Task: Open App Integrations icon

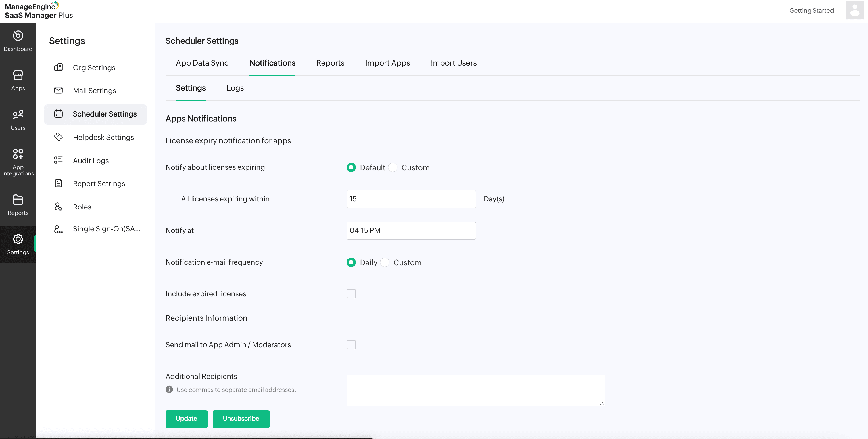Action: coord(18,154)
